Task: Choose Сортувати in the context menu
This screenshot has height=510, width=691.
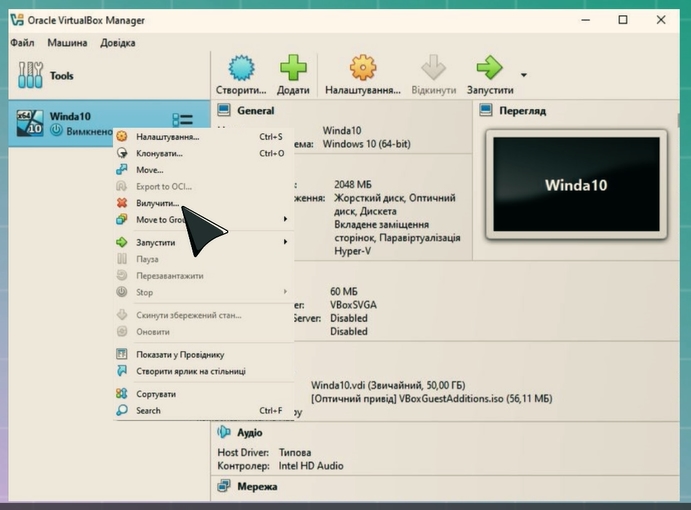Action: 203,394
